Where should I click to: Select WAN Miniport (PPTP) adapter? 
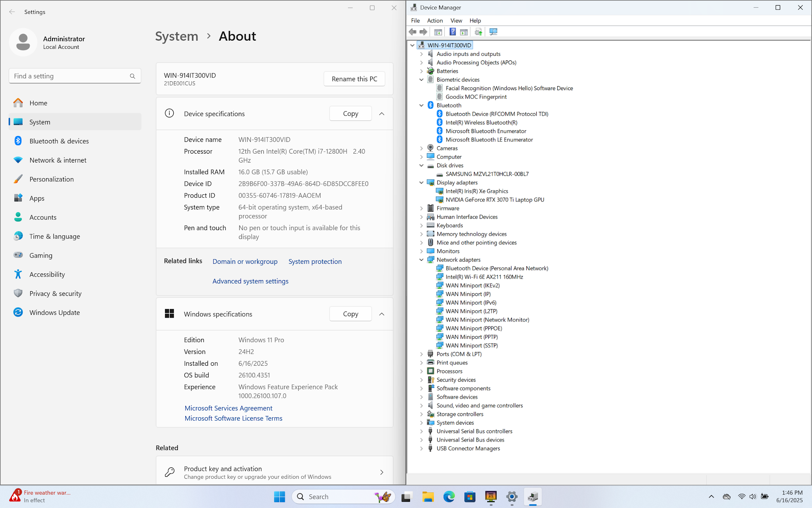tap(471, 337)
